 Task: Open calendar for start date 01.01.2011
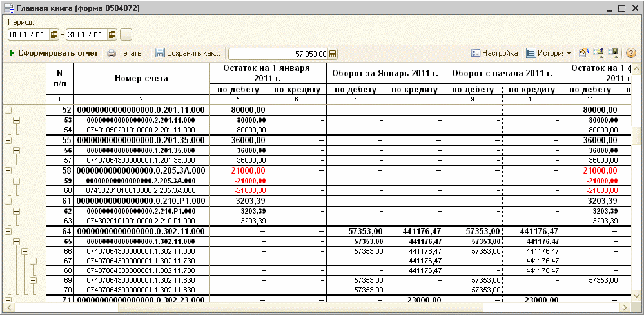click(54, 35)
